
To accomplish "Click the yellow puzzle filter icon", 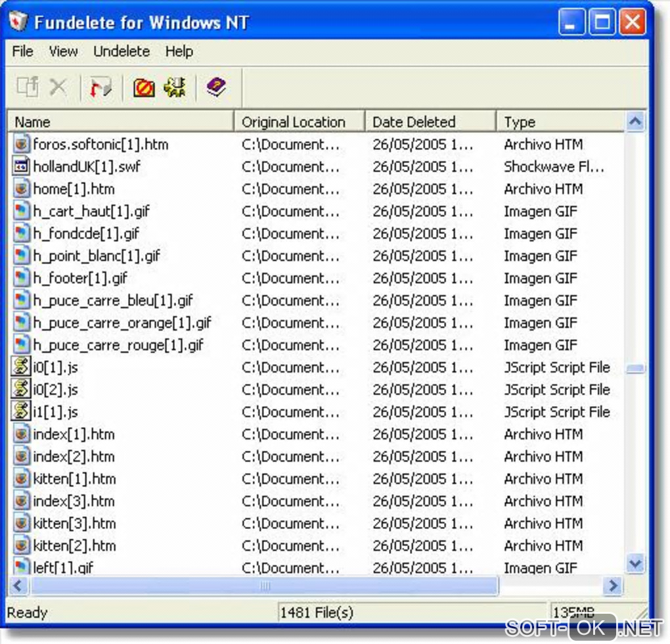I will (175, 87).
